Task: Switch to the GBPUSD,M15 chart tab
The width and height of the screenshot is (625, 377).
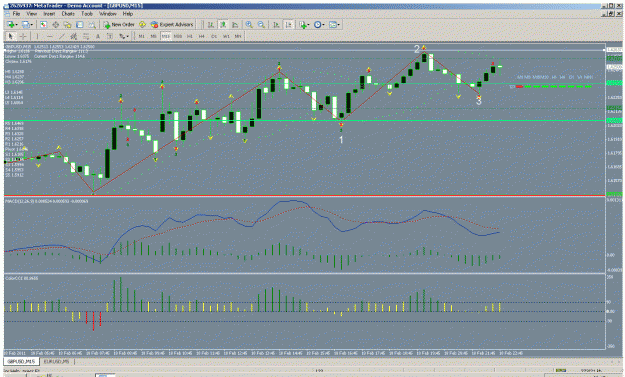Action: (21, 361)
